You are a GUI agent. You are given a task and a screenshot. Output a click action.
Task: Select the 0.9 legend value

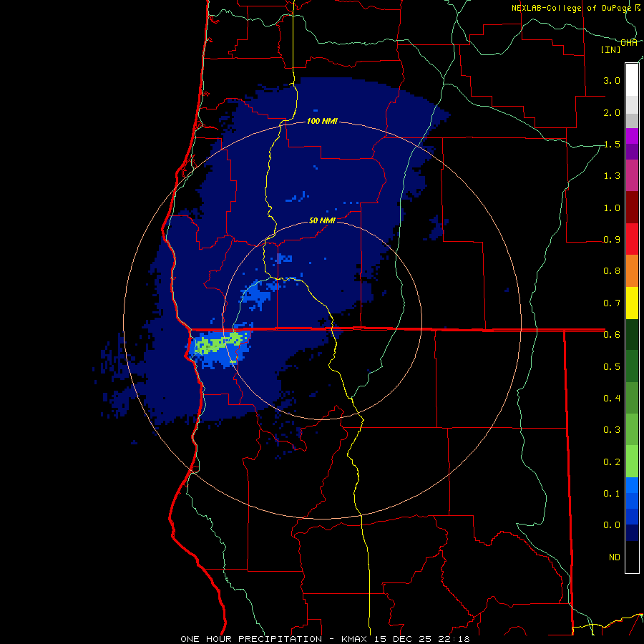click(612, 240)
